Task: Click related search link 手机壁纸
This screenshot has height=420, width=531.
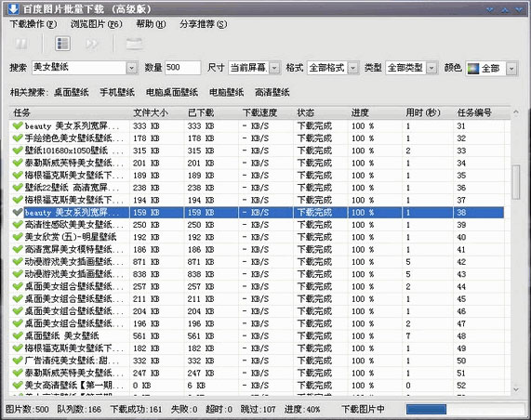Action: click(x=117, y=92)
